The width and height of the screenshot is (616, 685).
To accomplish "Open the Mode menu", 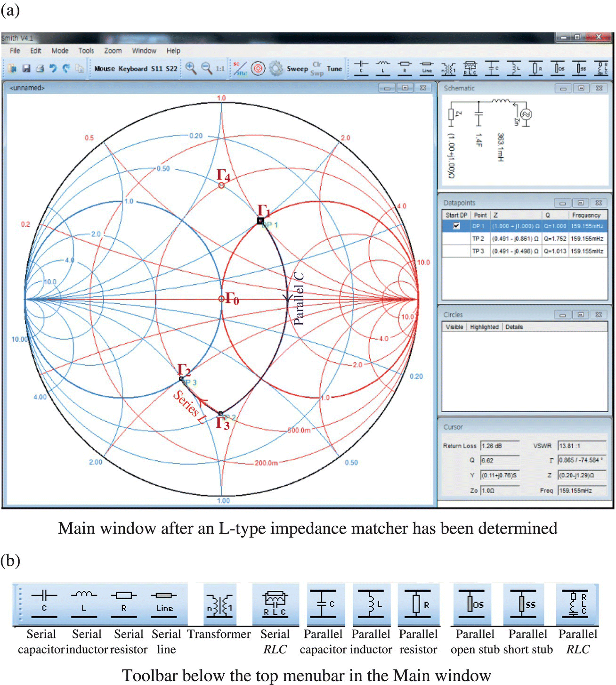I will point(60,50).
